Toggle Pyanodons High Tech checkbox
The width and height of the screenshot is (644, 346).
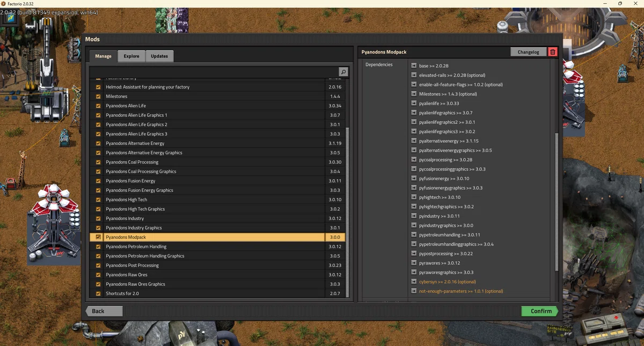(x=98, y=200)
